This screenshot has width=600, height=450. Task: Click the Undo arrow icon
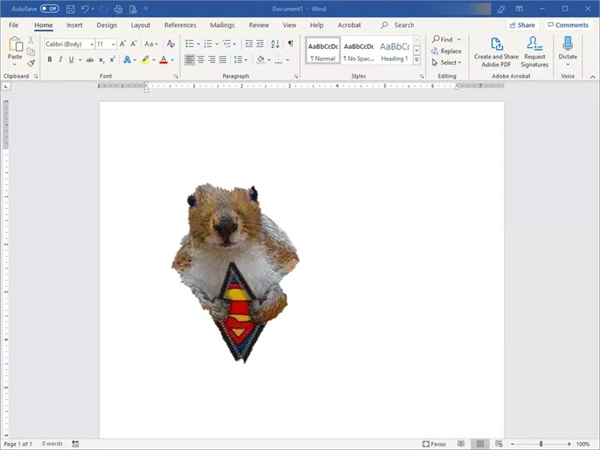tap(85, 9)
